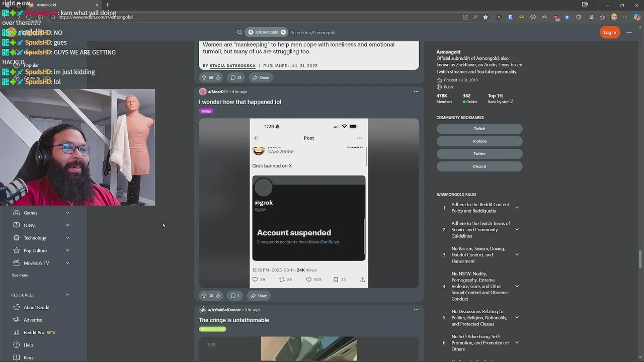Click Rank by size link
The height and width of the screenshot is (362, 644).
click(x=500, y=102)
